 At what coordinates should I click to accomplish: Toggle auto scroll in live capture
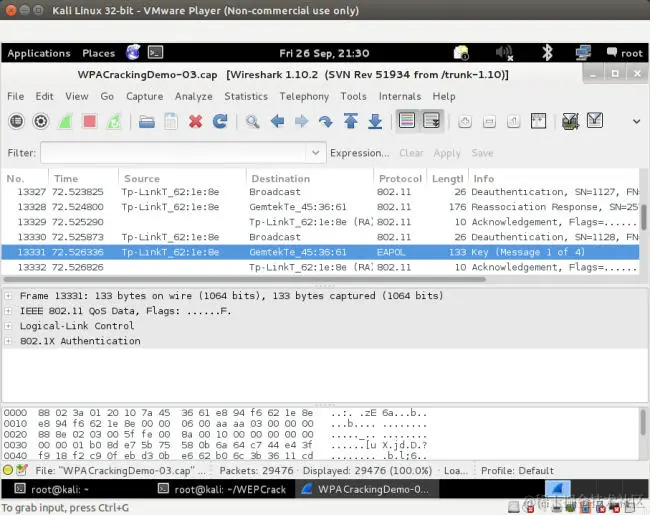click(432, 121)
